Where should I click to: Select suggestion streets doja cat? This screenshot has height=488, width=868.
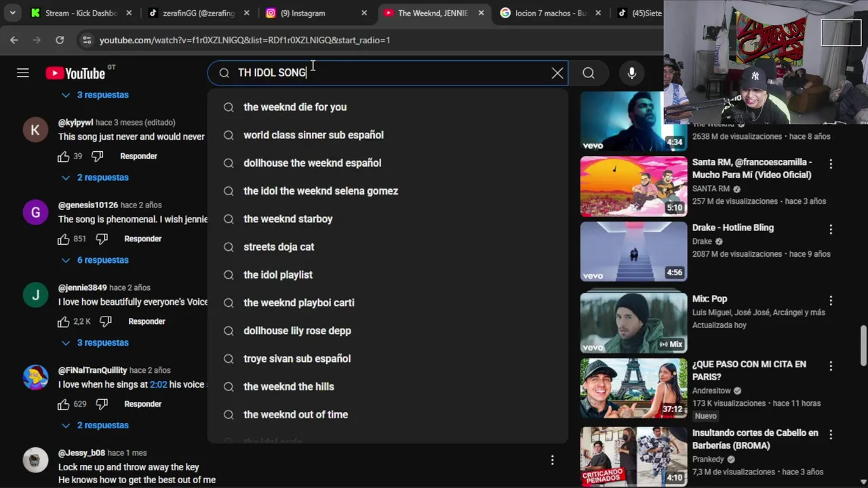coord(388,247)
